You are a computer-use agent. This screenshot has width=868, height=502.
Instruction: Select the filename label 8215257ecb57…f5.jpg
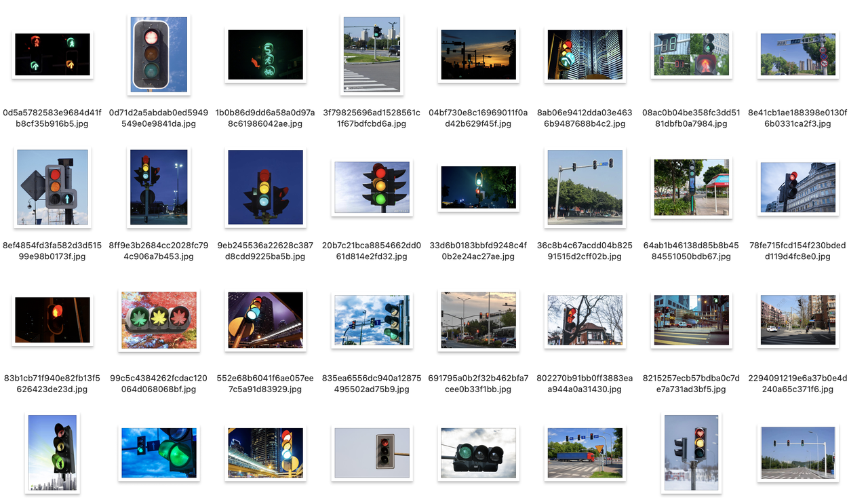click(x=691, y=384)
